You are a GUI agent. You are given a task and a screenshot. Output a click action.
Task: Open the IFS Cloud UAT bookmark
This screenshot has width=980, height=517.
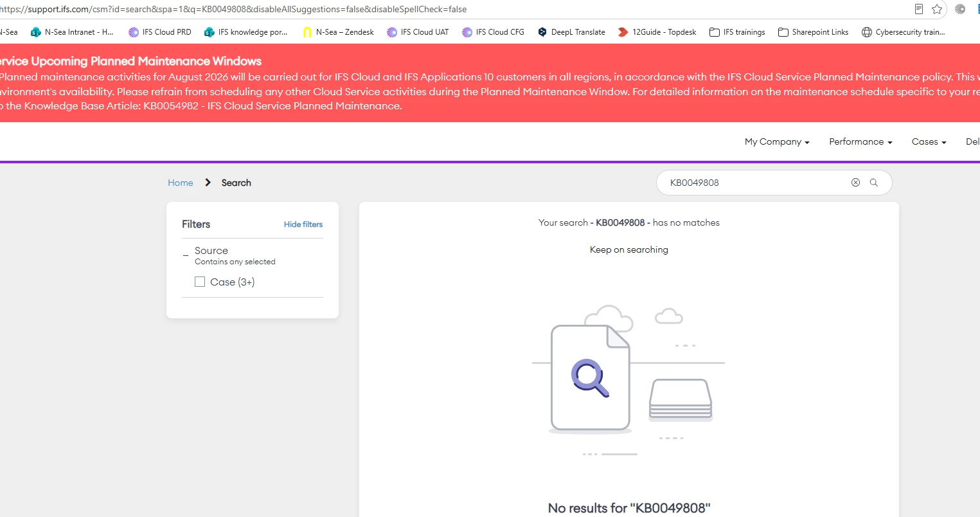coord(418,32)
